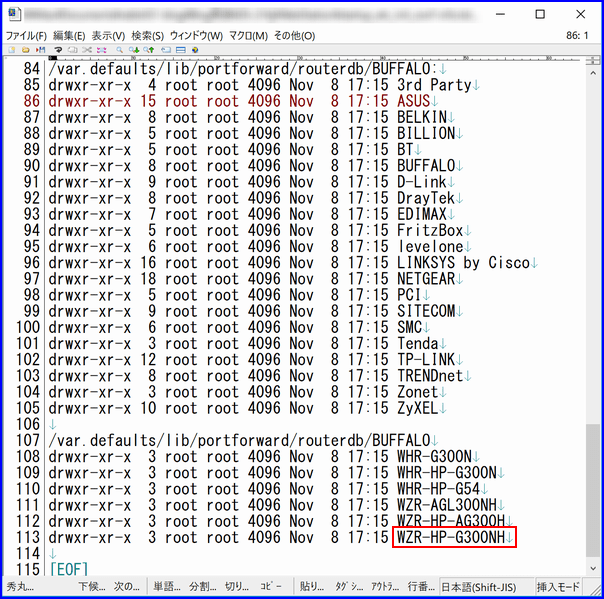Viewport: 604px width, 599px height.
Task: Click the TRENDnet directory entry
Action: click(430, 376)
